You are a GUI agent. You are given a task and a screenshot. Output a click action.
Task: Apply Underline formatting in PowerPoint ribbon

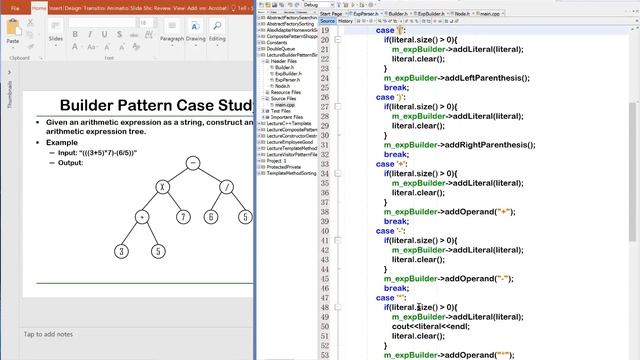tap(104, 34)
